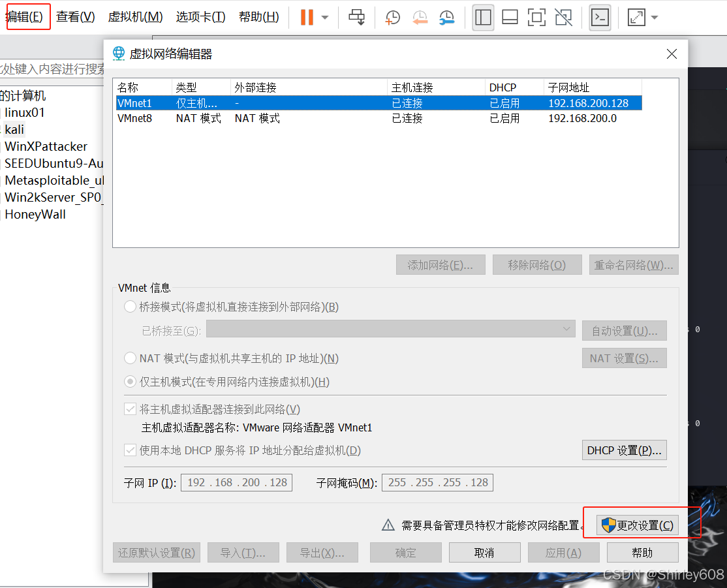
Task: Click the unity mode toolbar icon
Action: point(563,18)
